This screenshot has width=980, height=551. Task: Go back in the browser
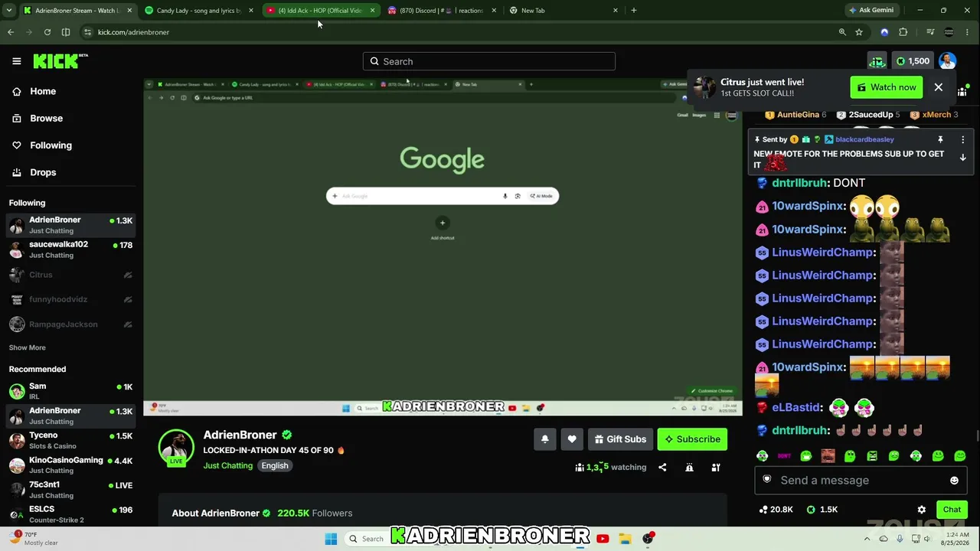click(11, 32)
